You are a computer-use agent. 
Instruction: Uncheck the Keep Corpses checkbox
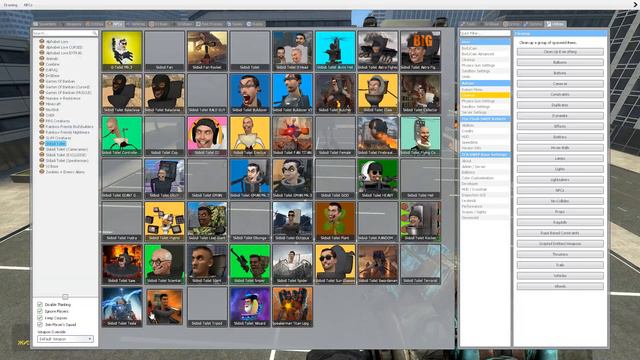[x=40, y=318]
